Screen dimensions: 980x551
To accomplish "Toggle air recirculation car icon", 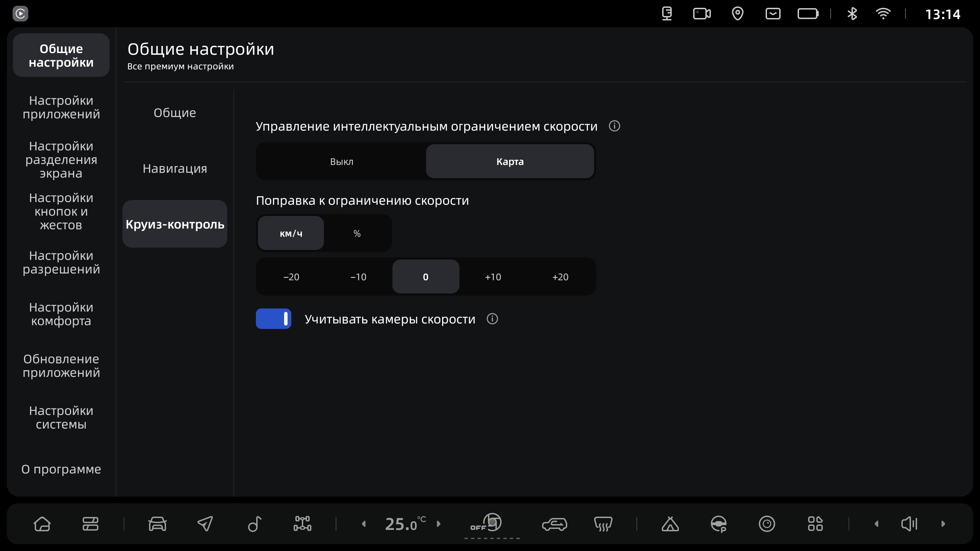I will (x=554, y=524).
